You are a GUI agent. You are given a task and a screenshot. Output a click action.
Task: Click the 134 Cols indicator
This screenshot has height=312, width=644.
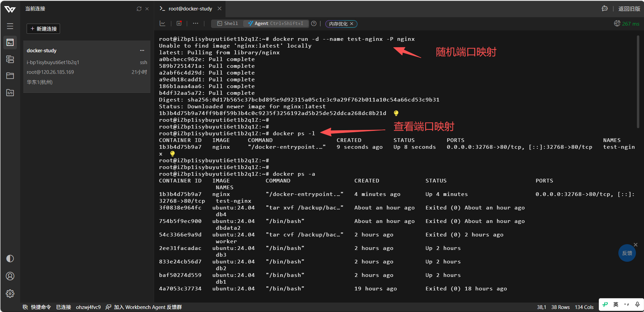(584, 307)
